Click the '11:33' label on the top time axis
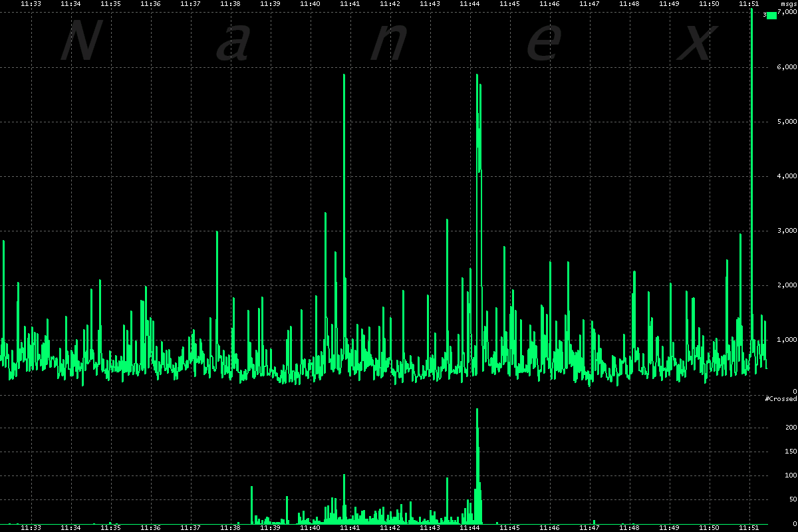The width and height of the screenshot is (798, 532). point(31,4)
